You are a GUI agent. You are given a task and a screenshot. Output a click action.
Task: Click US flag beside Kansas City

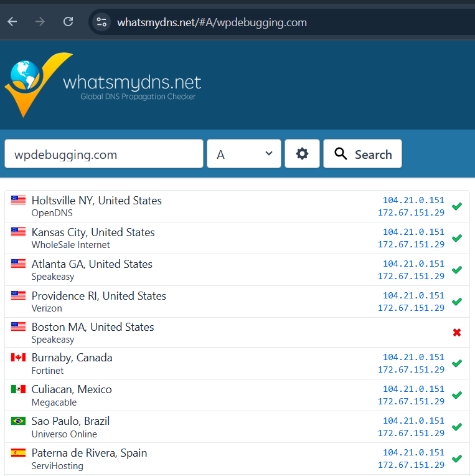(x=18, y=232)
